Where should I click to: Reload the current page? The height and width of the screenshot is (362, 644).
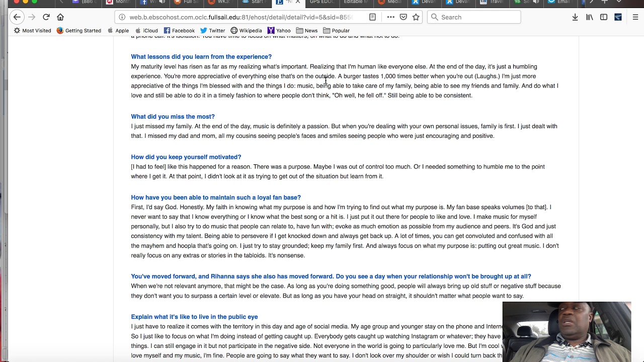coord(46,17)
